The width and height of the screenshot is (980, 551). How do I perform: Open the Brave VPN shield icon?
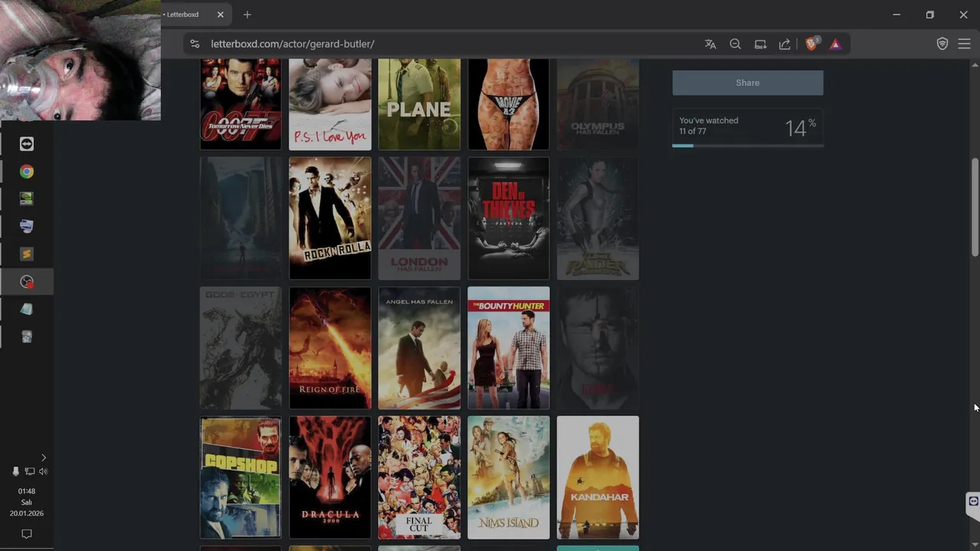942,44
